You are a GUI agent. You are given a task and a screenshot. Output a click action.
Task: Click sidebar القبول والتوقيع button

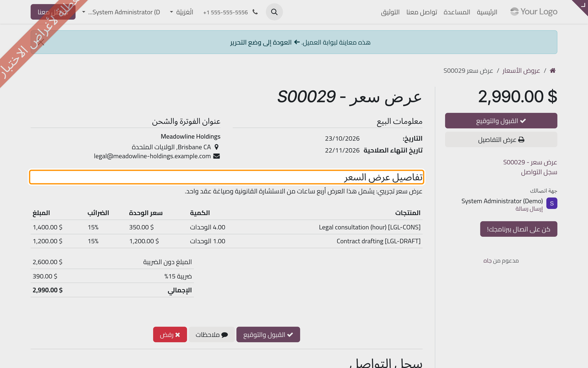501,121
